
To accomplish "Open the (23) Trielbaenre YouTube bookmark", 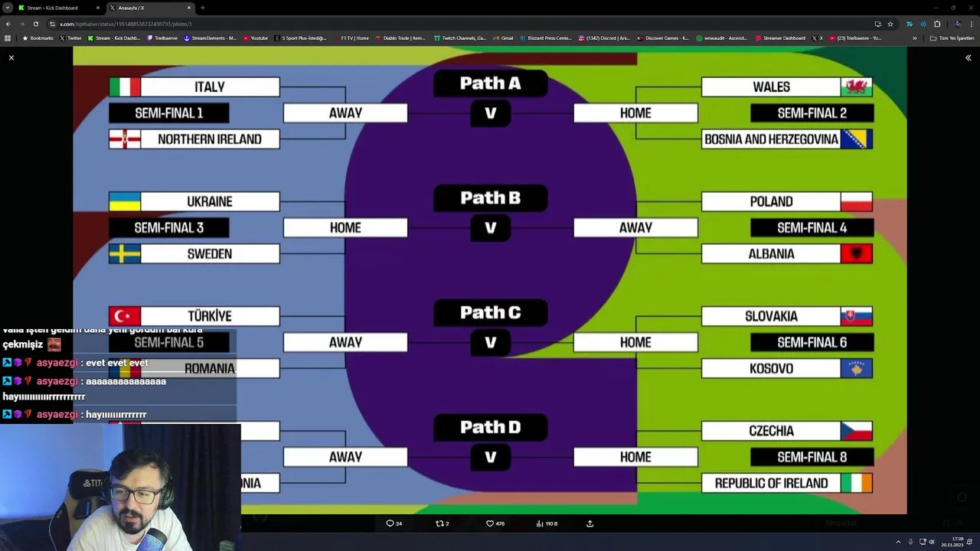I will coord(855,37).
